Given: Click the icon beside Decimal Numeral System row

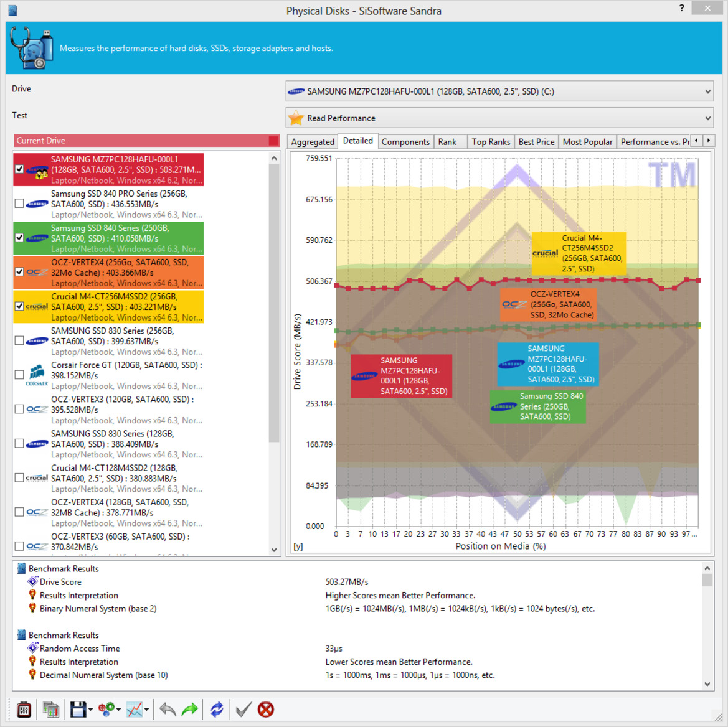Looking at the screenshot, I should [x=32, y=675].
